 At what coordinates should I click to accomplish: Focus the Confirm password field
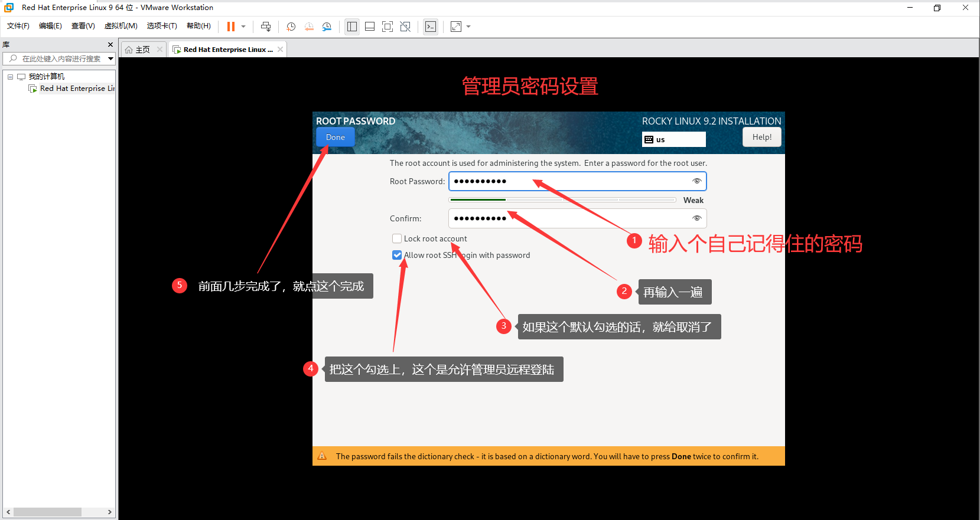point(578,218)
